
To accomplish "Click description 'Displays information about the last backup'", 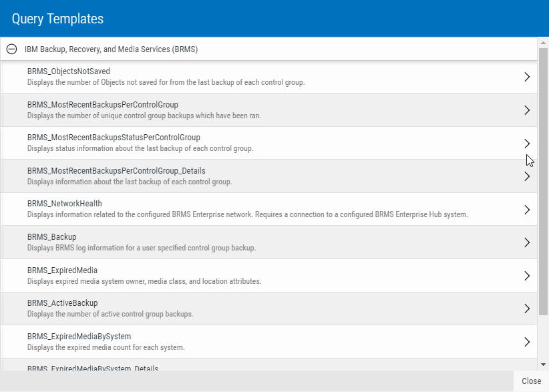I will 130,182.
